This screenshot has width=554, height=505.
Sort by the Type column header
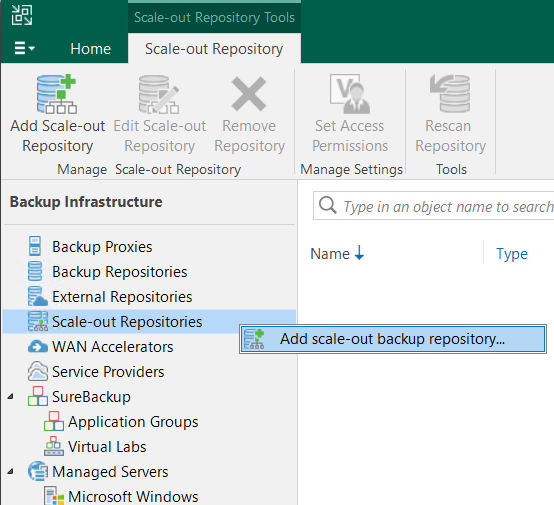pos(512,254)
